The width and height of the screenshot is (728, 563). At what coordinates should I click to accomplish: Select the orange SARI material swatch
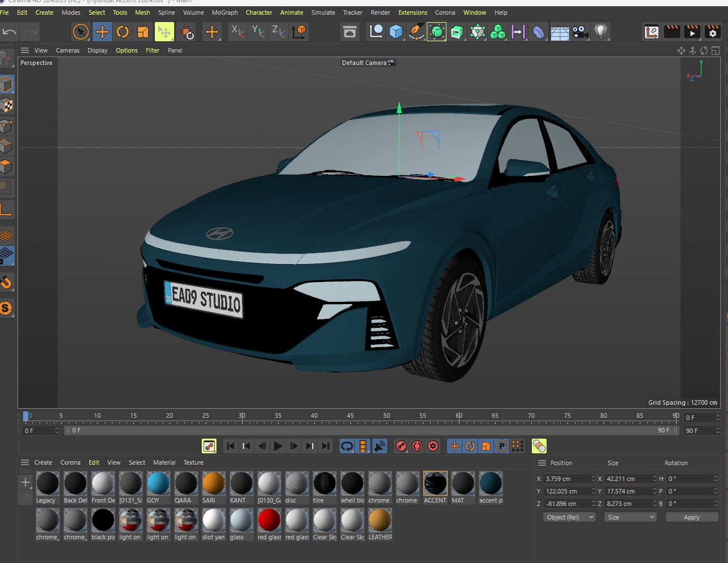(x=214, y=484)
